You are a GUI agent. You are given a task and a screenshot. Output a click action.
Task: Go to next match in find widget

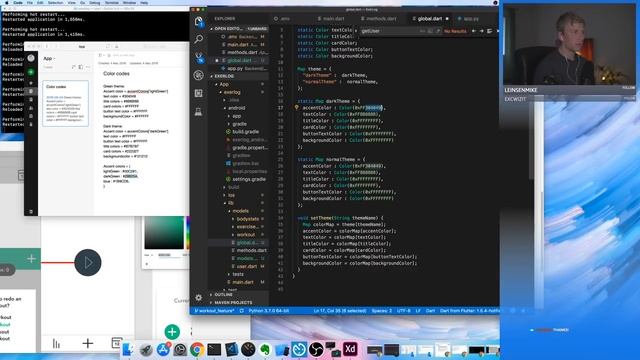click(482, 31)
